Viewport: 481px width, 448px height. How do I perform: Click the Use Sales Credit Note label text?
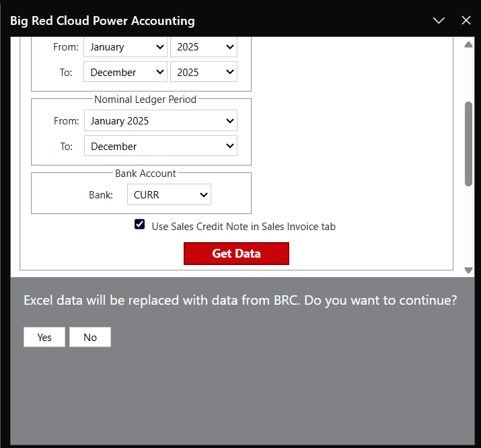[x=244, y=227]
